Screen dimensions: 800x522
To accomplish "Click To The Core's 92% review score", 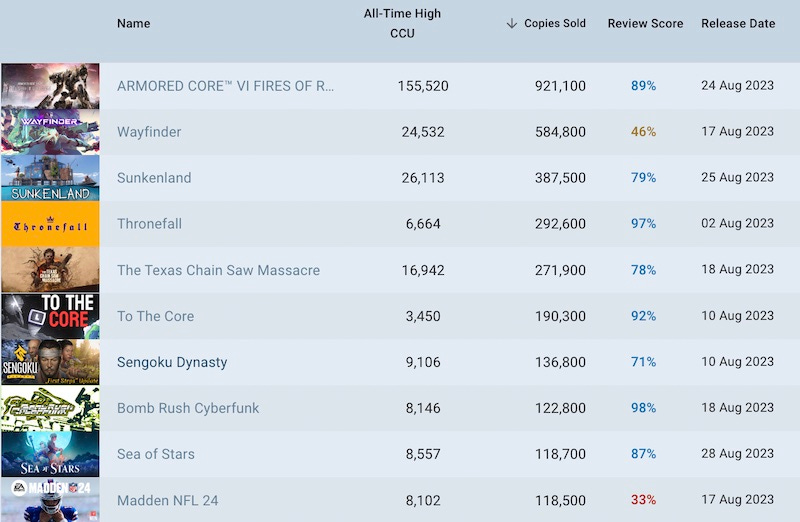I will (643, 316).
